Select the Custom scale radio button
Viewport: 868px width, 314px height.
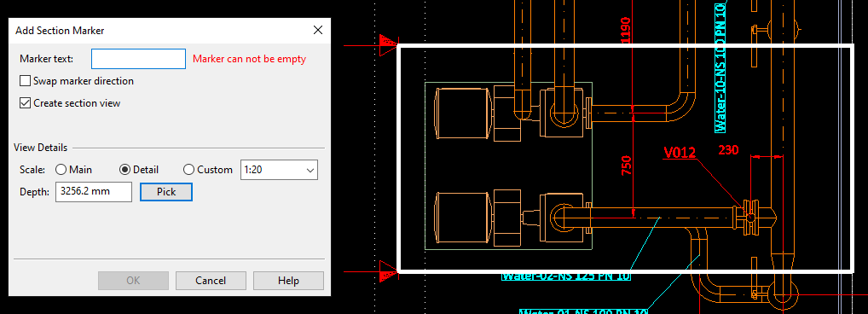(x=188, y=170)
